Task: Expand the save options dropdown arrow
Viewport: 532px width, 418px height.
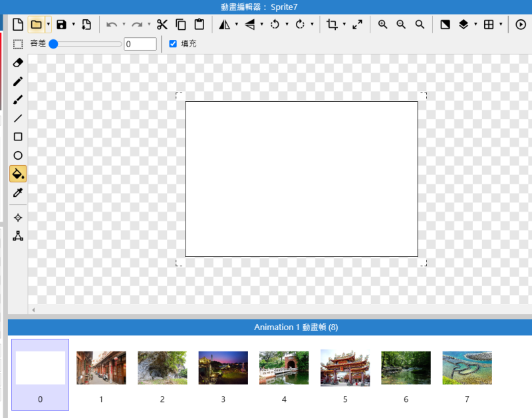Action: [x=73, y=25]
